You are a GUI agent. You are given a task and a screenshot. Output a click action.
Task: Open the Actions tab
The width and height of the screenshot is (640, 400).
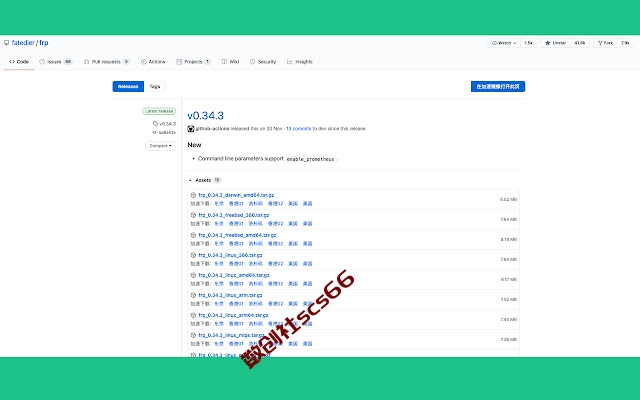[x=153, y=62]
